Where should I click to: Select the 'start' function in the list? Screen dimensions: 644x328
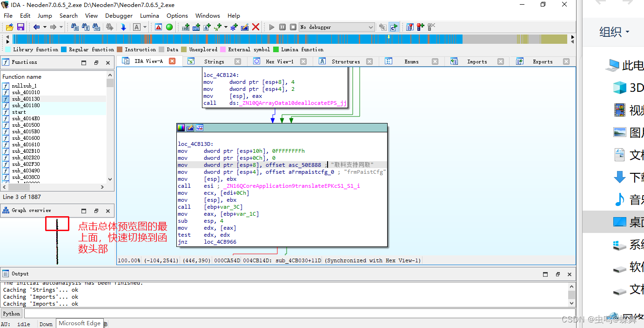coord(54,112)
